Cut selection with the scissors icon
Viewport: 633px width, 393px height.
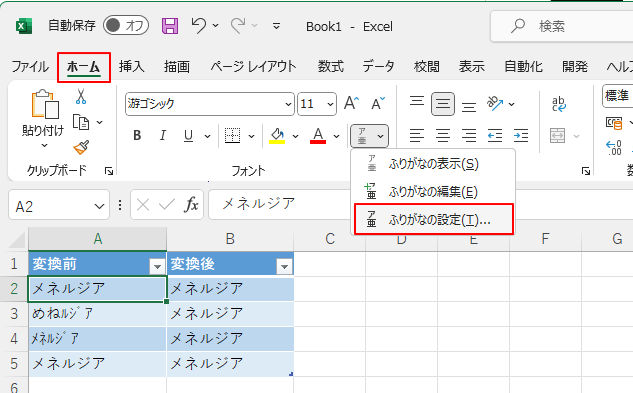(81, 97)
